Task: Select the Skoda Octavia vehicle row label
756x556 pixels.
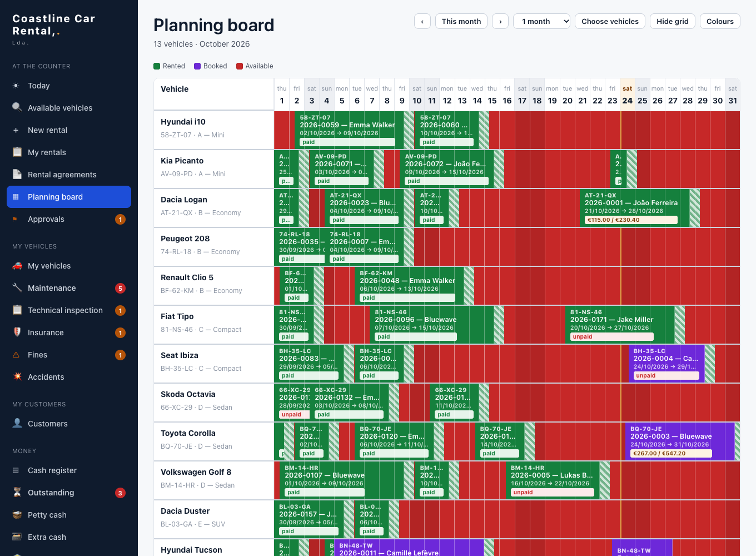Action: click(213, 403)
